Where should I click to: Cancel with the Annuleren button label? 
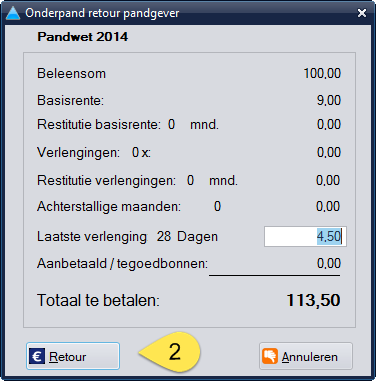tap(310, 357)
